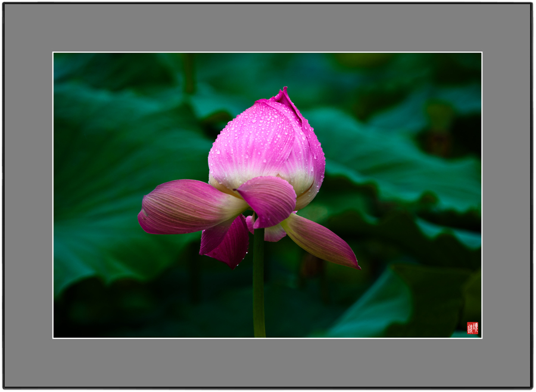
Task: Click the gray mat right of photo
Action: (506, 197)
